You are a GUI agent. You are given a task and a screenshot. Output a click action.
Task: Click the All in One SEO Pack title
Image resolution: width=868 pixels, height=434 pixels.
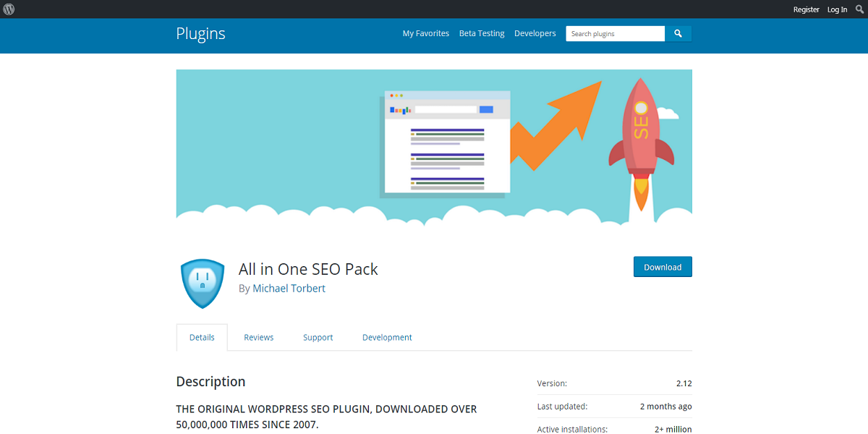click(x=308, y=269)
